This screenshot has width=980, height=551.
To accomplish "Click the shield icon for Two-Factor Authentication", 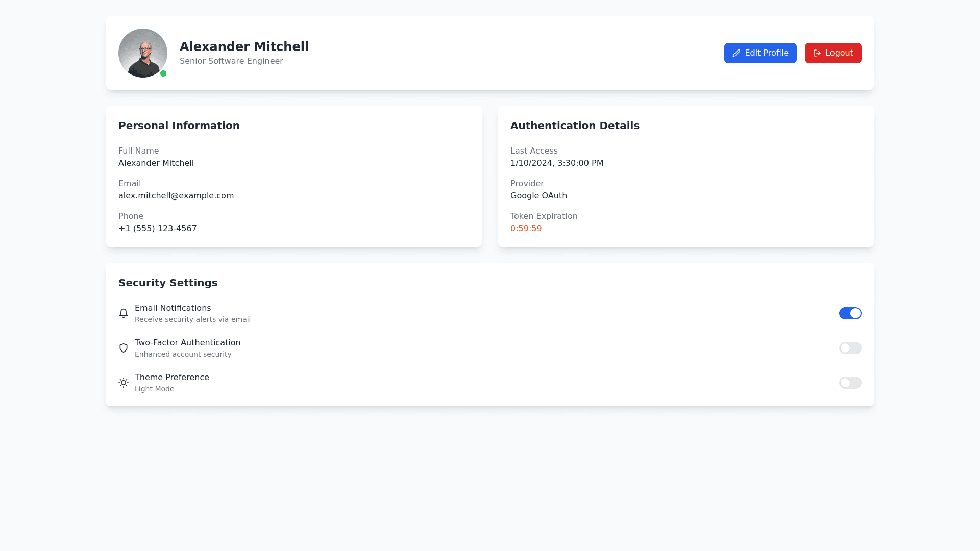I will pos(124,348).
